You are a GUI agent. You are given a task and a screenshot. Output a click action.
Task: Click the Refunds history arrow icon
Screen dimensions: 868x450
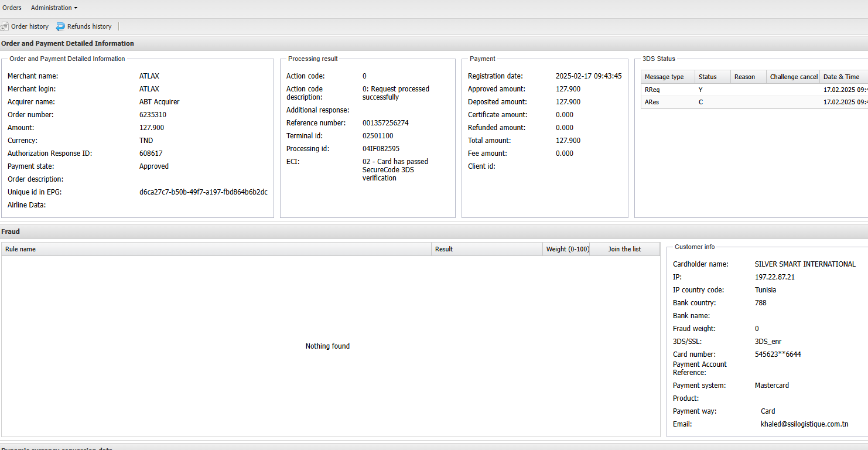point(60,26)
